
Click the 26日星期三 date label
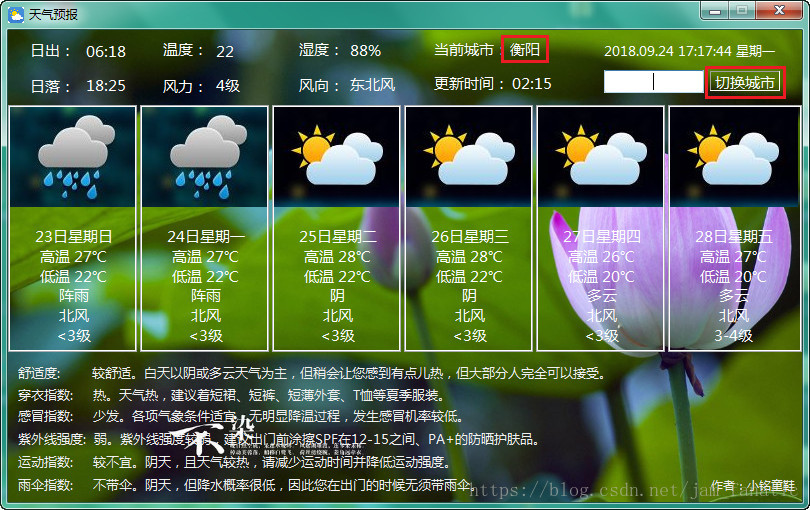(x=470, y=237)
